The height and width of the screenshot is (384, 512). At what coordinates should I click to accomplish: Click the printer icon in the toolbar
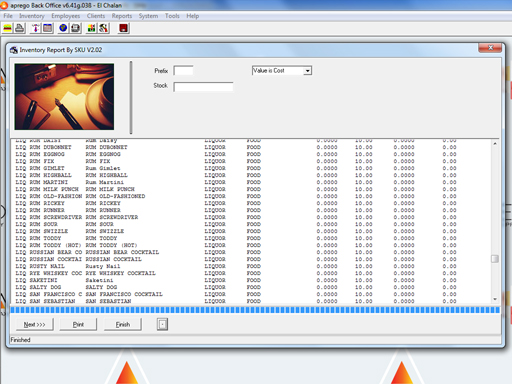coord(19,28)
